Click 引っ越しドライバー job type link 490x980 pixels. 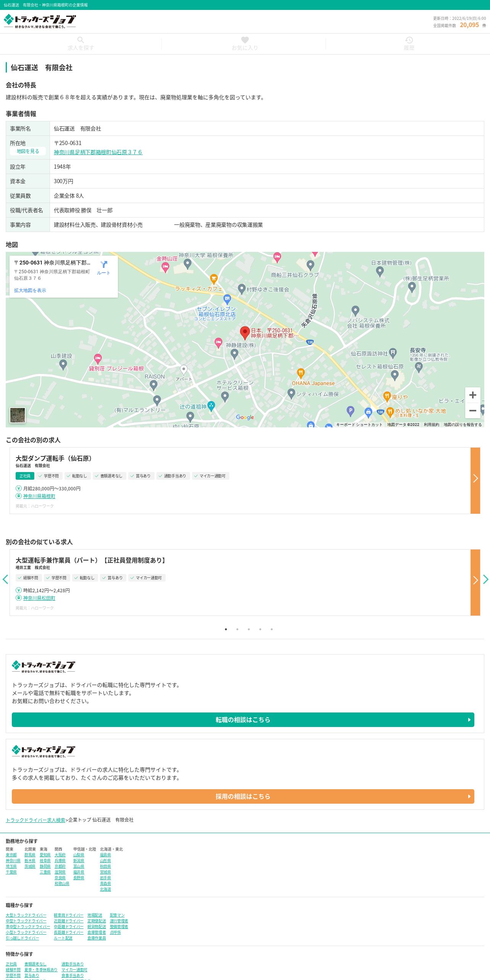(22, 938)
